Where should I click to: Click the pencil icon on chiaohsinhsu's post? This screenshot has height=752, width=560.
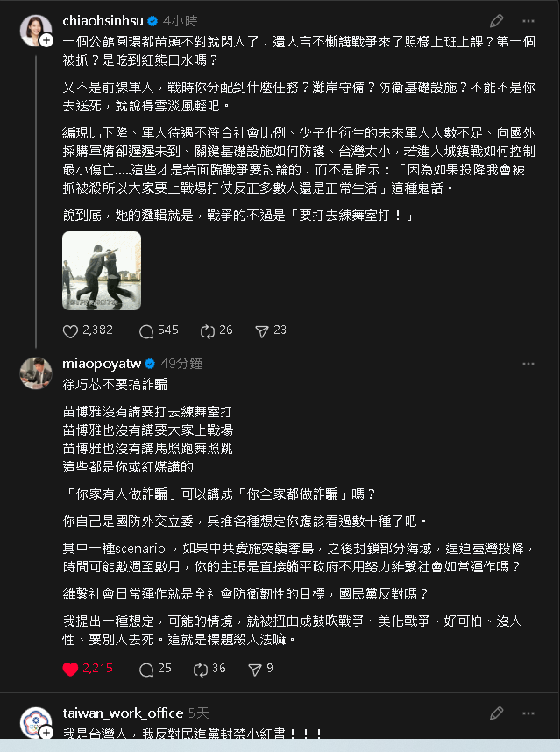[x=496, y=21]
